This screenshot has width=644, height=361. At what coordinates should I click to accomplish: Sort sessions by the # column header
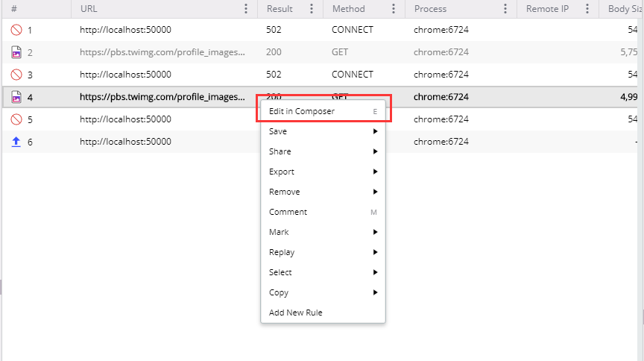point(14,9)
